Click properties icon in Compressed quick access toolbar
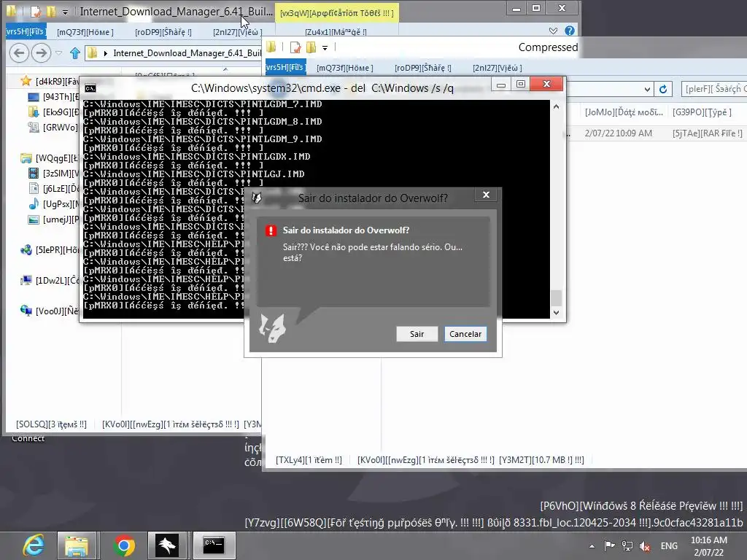 (x=295, y=47)
